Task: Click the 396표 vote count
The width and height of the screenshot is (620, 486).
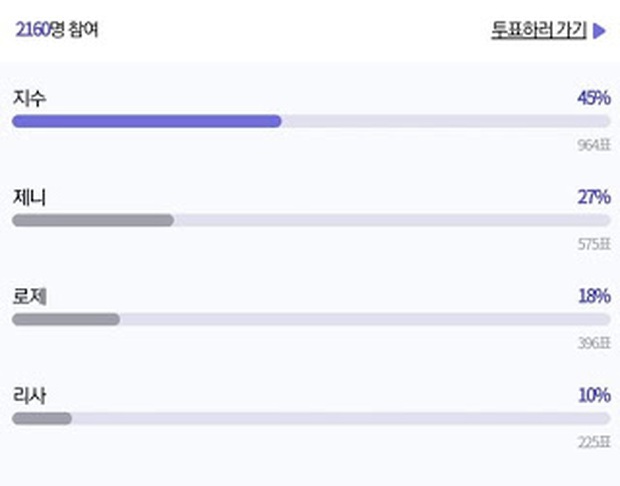Action: pyautogui.click(x=593, y=343)
